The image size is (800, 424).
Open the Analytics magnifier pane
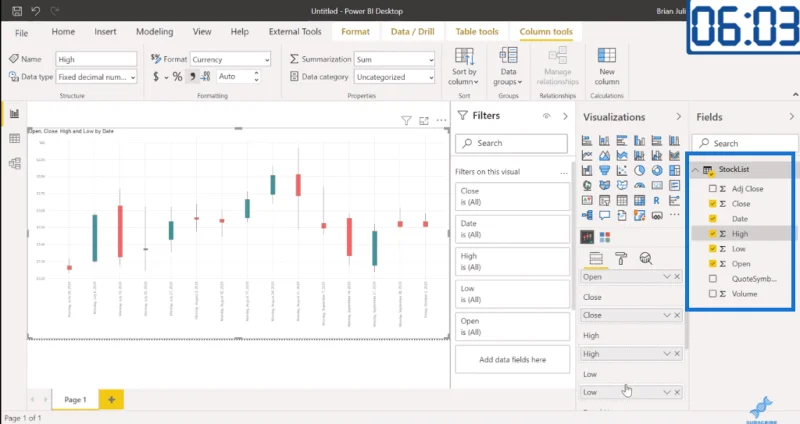(x=645, y=259)
